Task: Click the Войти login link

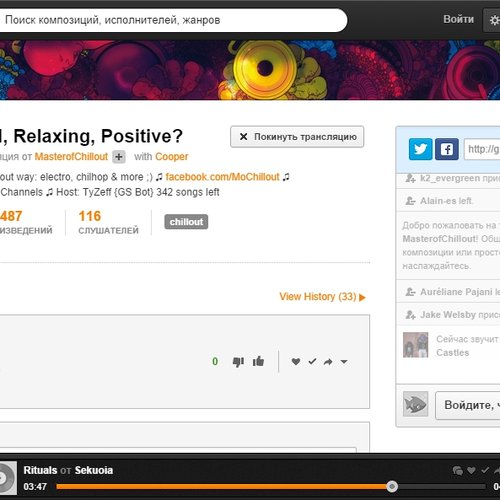Action: coord(458,19)
